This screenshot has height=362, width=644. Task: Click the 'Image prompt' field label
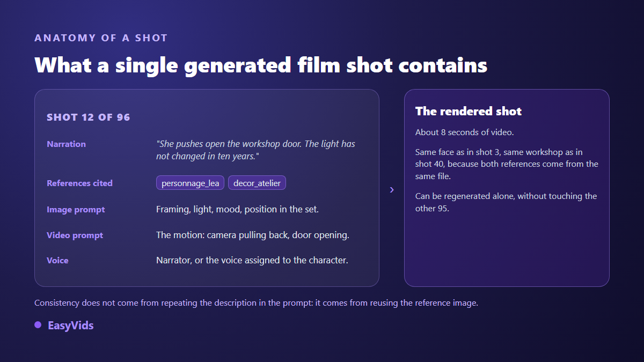pyautogui.click(x=76, y=210)
